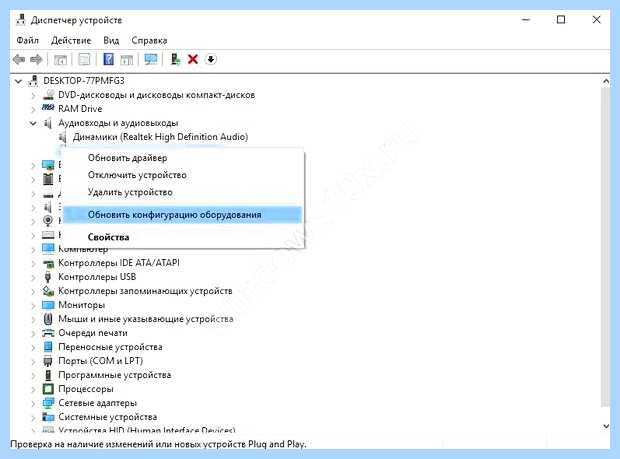Click the update driver toolbar icon
Image resolution: width=620 pixels, height=459 pixels.
(175, 59)
